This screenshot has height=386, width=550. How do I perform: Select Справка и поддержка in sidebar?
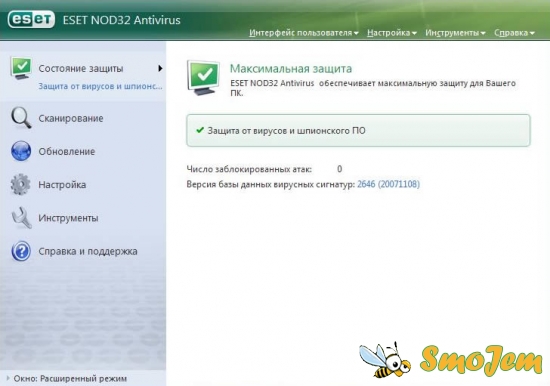point(88,251)
